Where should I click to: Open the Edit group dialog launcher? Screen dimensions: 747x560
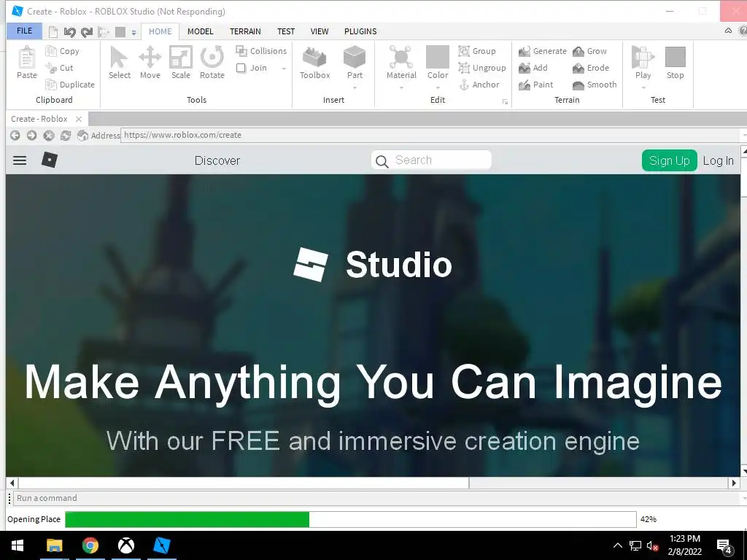[505, 102]
